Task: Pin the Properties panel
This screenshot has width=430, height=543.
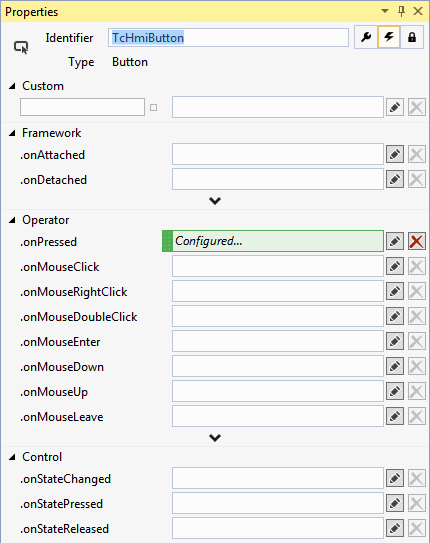Action: click(x=401, y=11)
